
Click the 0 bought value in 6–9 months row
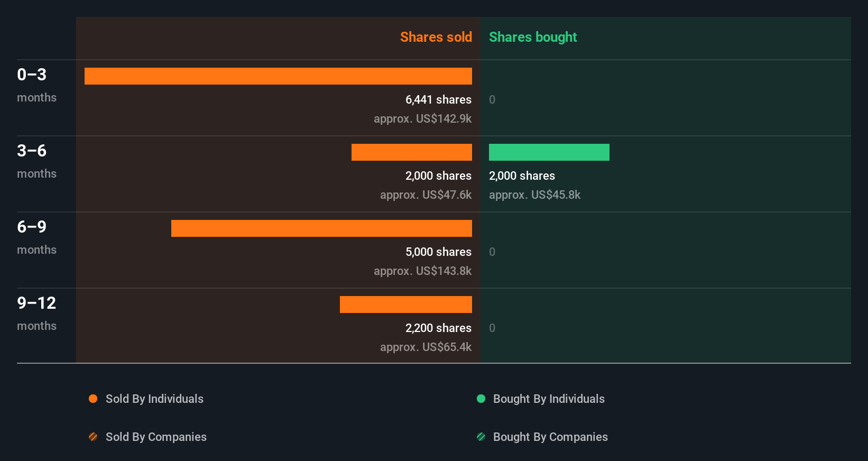click(x=492, y=252)
